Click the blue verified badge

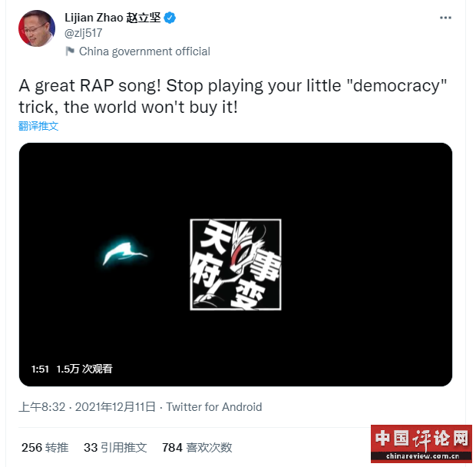(170, 18)
